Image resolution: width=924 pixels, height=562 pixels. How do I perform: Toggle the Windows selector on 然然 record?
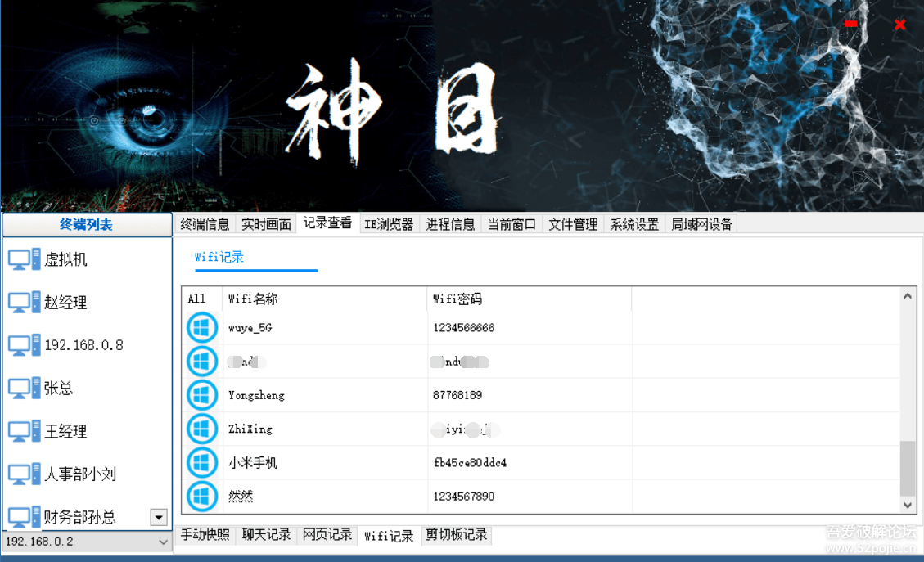[x=201, y=496]
